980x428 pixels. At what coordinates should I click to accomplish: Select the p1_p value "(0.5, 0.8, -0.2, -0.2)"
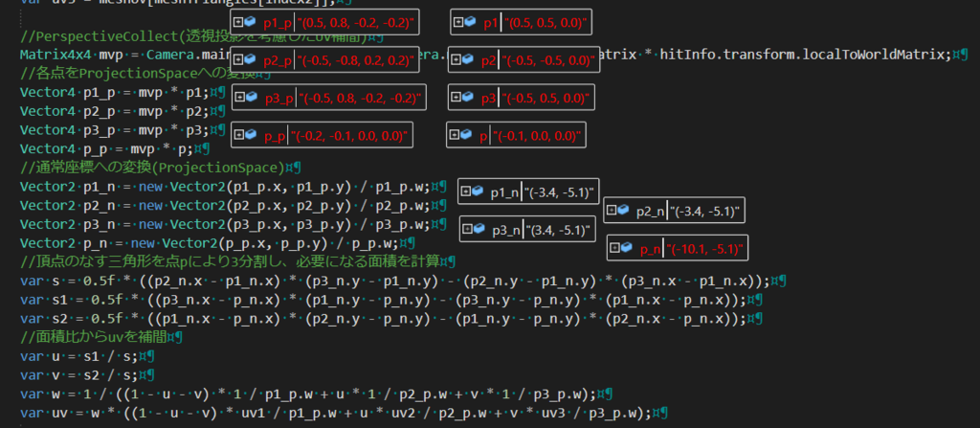(x=356, y=24)
